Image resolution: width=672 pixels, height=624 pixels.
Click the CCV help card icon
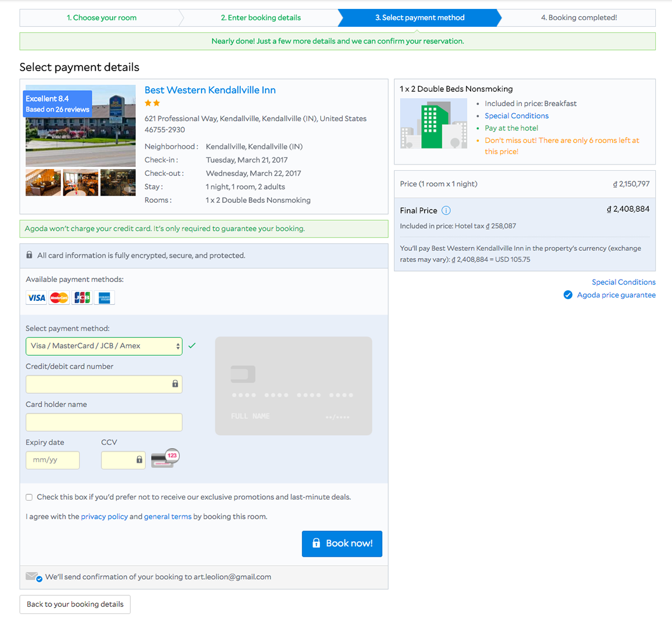165,458
